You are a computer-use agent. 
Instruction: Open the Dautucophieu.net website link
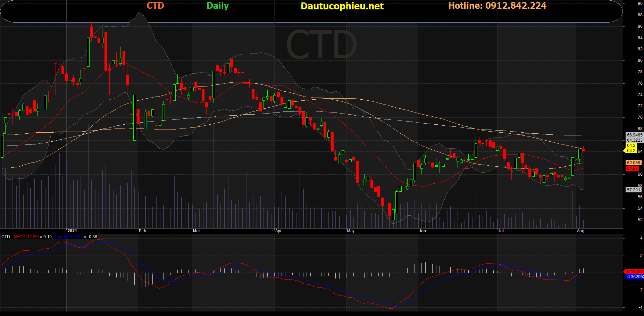coord(342,6)
